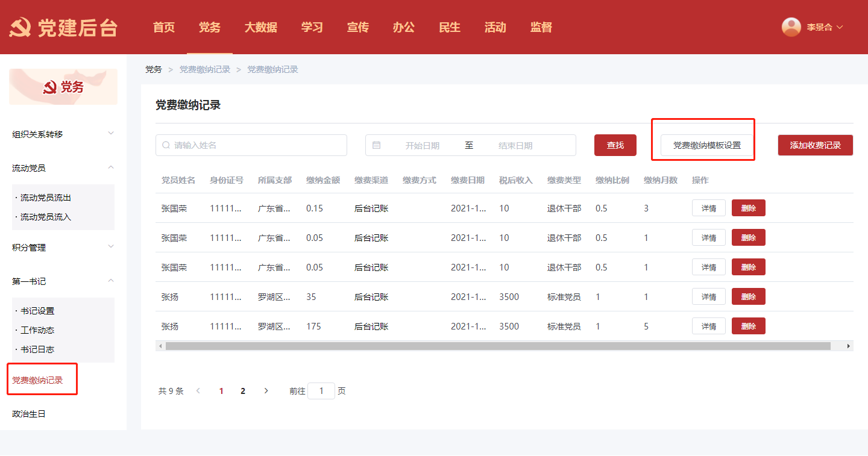This screenshot has width=868, height=456.
Task: Click the horizontal table scrollbar
Action: tap(497, 346)
